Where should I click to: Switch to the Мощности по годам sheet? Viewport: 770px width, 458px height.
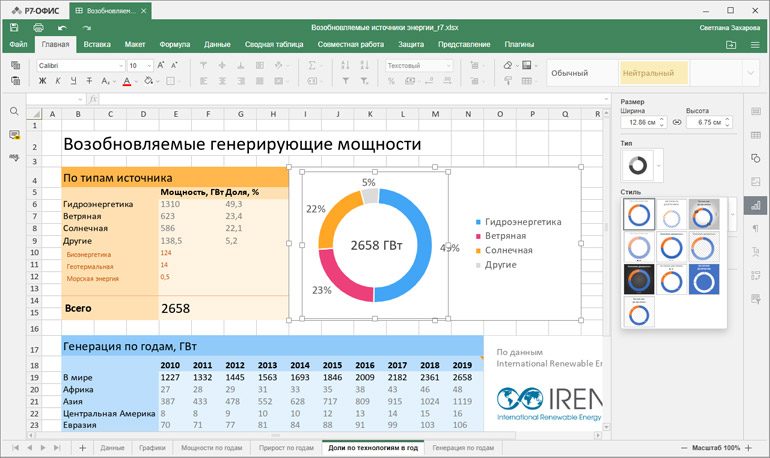click(212, 448)
